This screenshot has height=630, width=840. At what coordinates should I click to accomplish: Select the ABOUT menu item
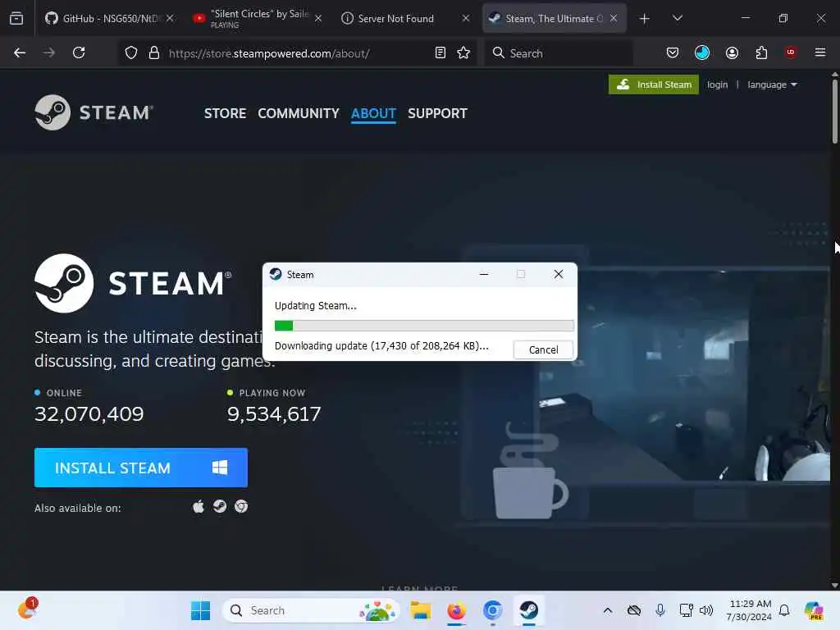coord(373,113)
